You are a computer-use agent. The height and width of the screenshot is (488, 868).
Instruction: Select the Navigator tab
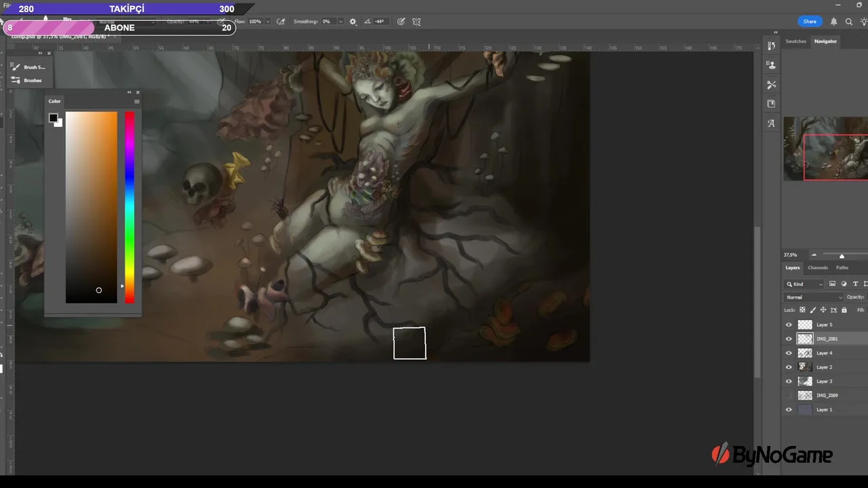825,41
